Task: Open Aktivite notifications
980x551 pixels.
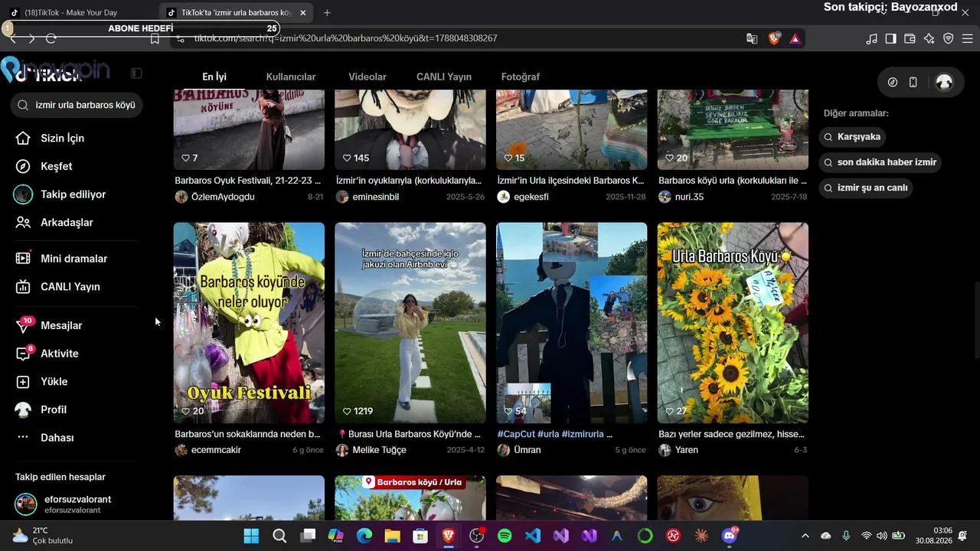Action: coord(49,354)
